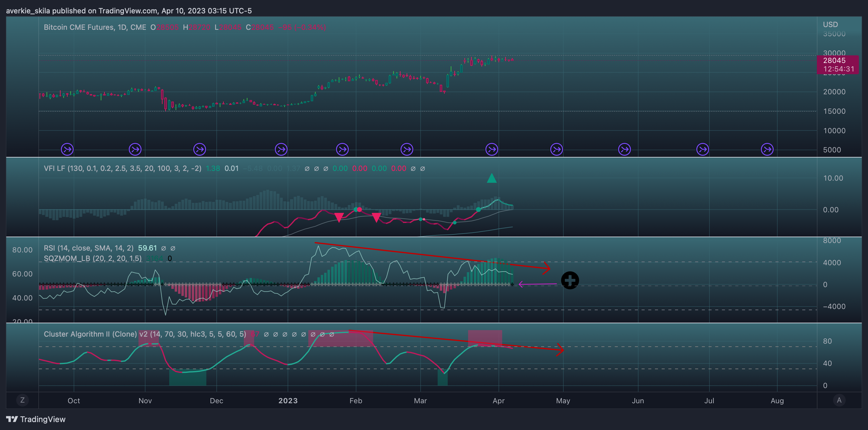Click the purple rollover marker just before Aug

[767, 149]
